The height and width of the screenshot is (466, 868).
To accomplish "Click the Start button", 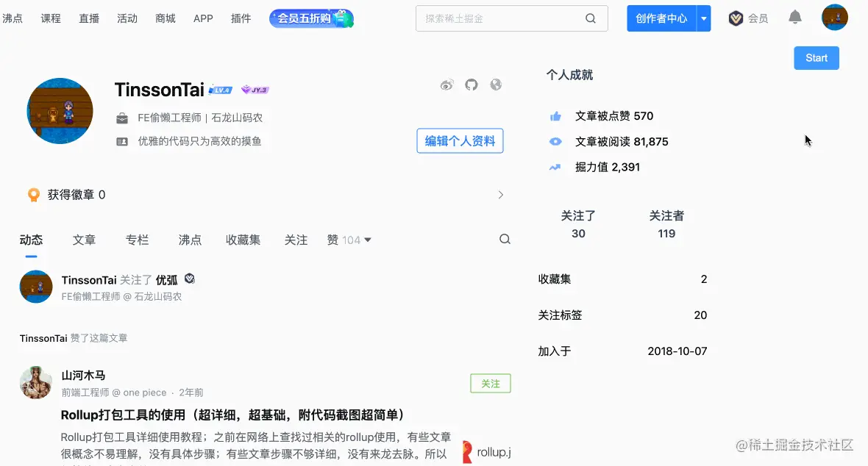I will [817, 58].
